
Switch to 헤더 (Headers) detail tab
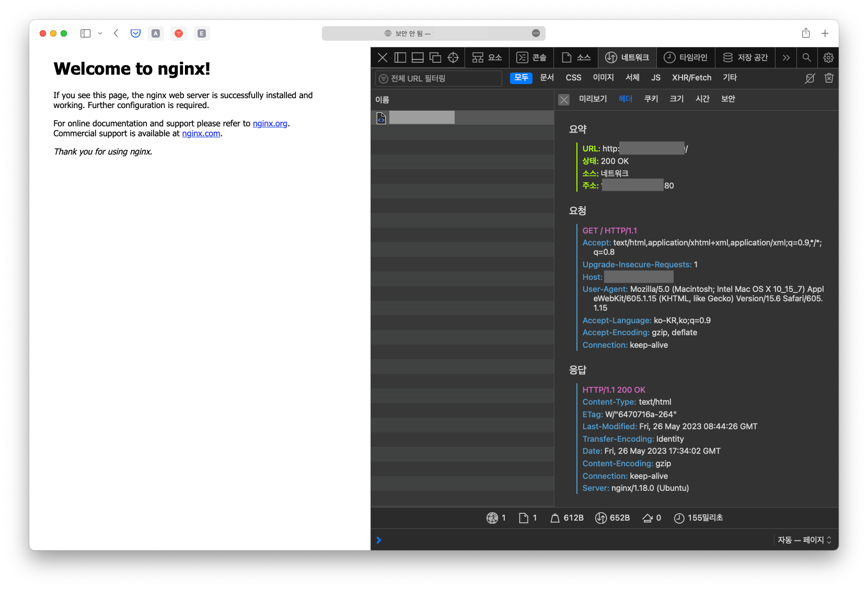coord(626,99)
